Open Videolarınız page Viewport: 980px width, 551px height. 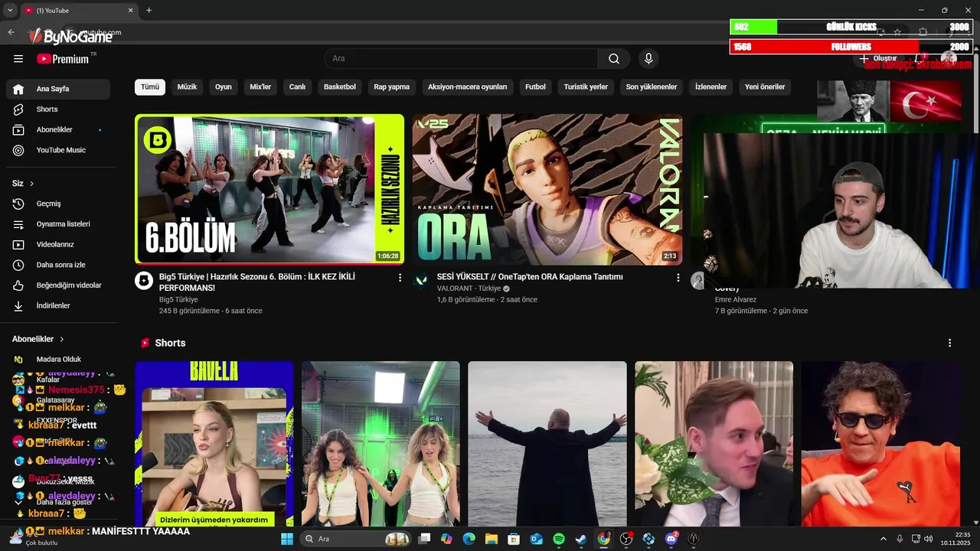point(58,244)
